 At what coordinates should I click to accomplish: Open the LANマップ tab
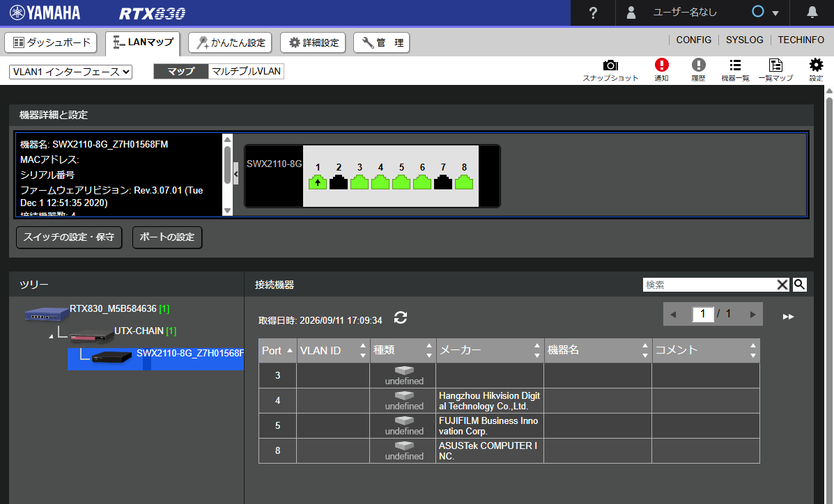tap(143, 42)
